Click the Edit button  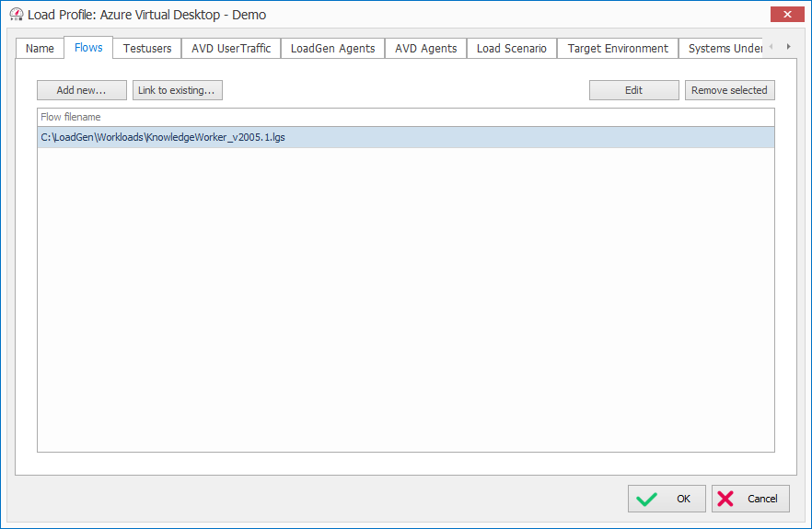click(633, 90)
